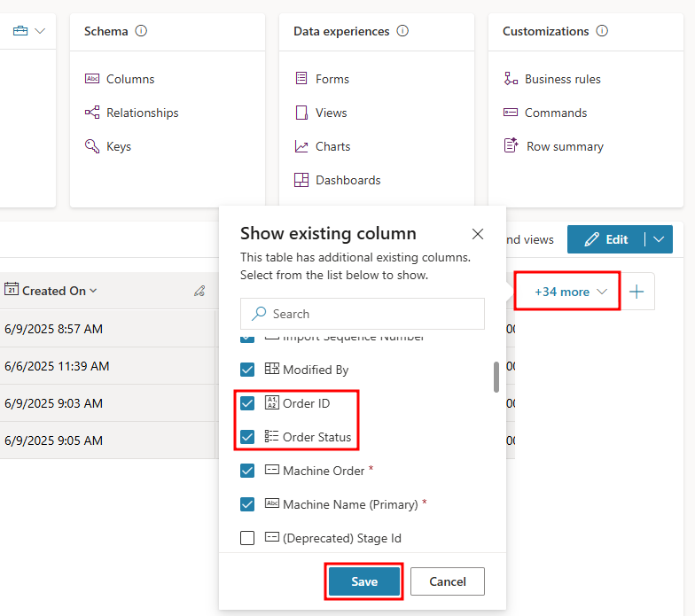Viewport: 695px width, 616px height.
Task: Click the add column plus icon
Action: 636,292
